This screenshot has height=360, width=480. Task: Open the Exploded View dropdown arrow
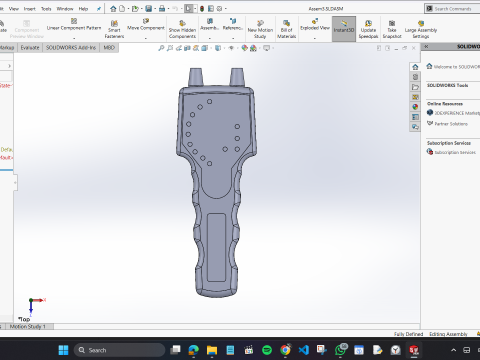pos(315,38)
